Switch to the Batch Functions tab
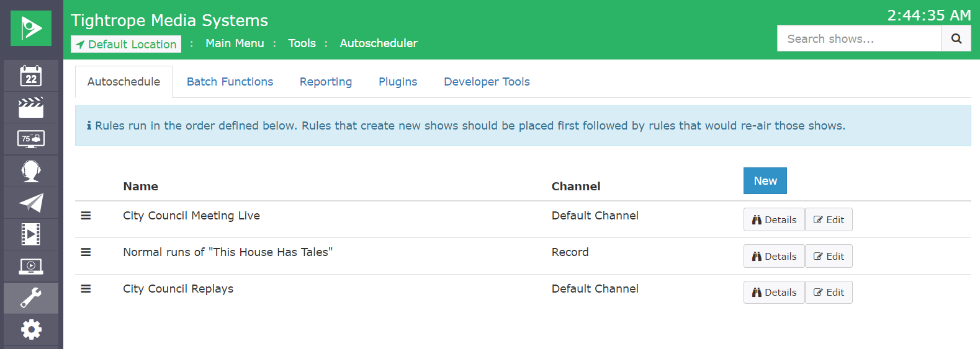 point(230,82)
